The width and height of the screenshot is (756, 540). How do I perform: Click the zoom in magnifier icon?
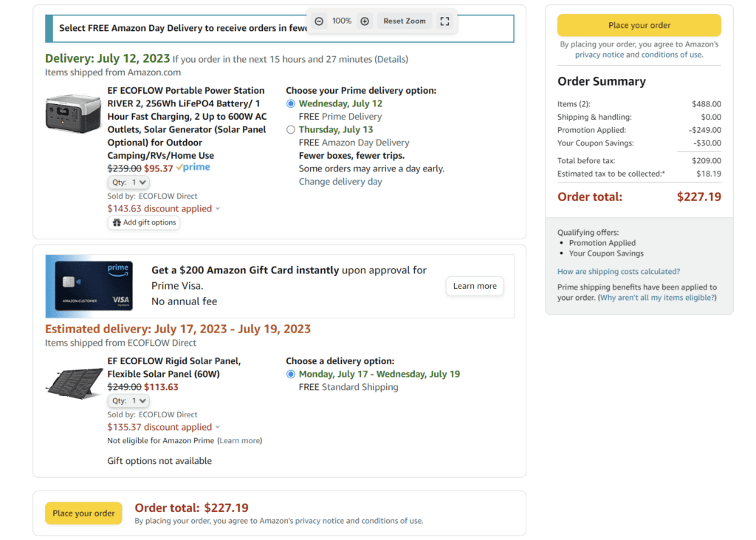[x=365, y=21]
